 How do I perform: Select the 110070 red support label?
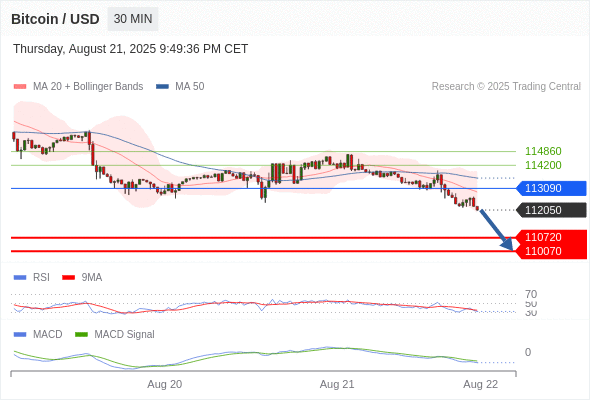(x=551, y=251)
